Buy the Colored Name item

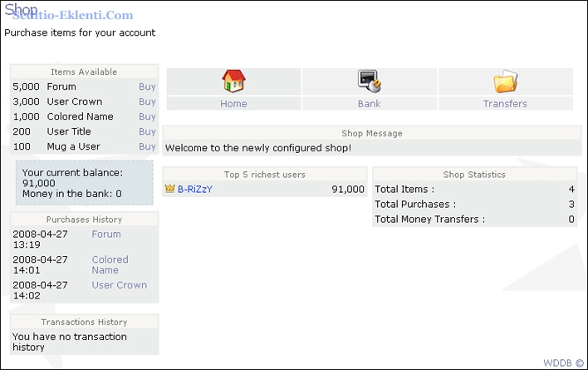point(147,116)
